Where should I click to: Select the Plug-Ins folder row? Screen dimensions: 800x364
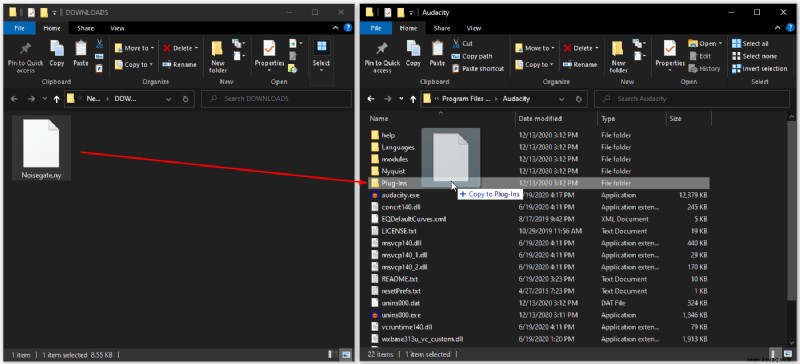[538, 183]
